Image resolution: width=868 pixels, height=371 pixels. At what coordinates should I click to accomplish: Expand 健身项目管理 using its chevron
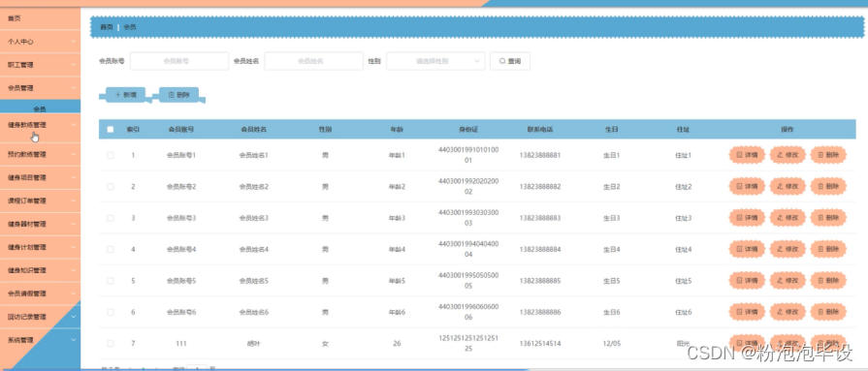73,177
